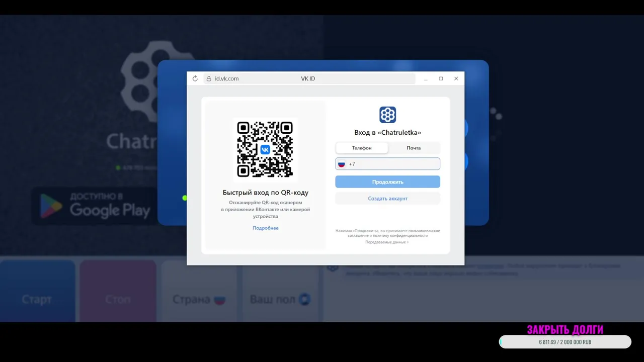Click the ЗАКРЫТЬ ДОЛГИ donation progress bar
This screenshot has width=644, height=362.
(x=565, y=342)
